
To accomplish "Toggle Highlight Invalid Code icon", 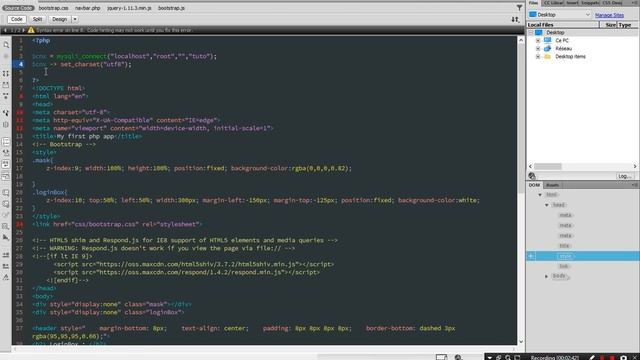I will click(6, 153).
